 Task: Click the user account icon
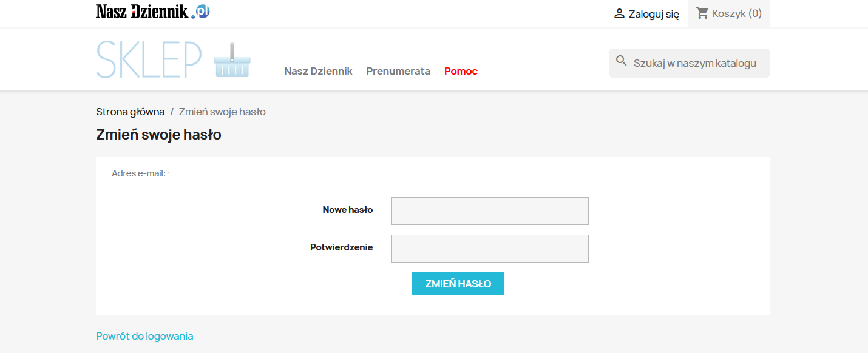tap(618, 13)
